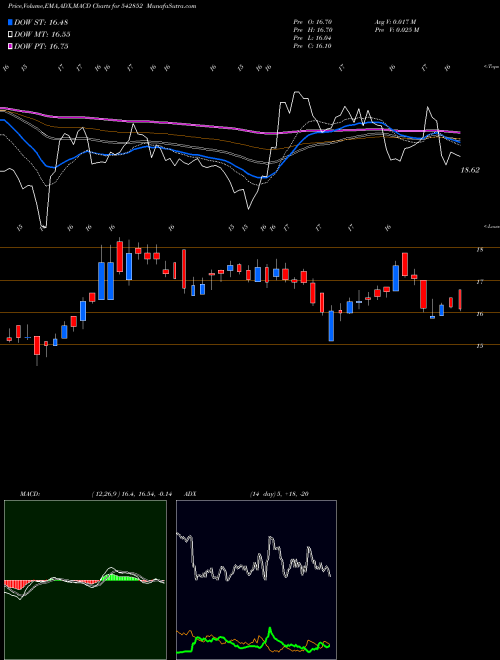Click the ADX parameters '(14 day) 5, +18, -20'
Screen dimensions: 500x660
(279, 494)
